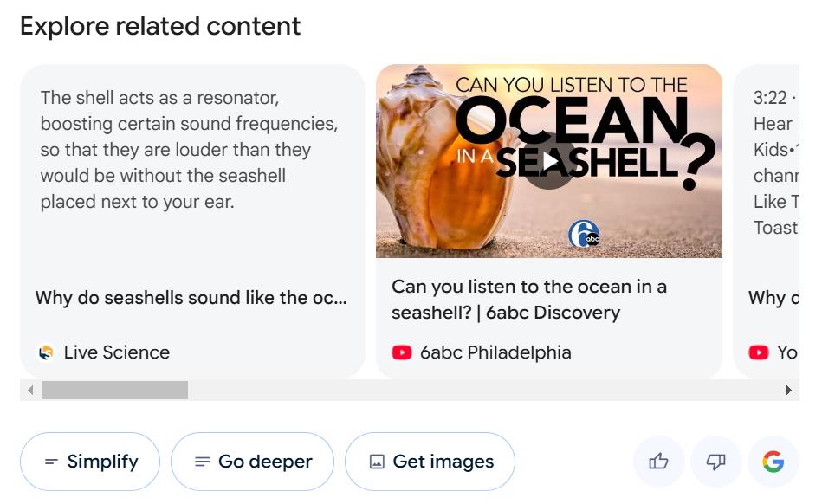Click the partially visible YouTube icon at right
Image resolution: width=822 pixels, height=504 pixels.
(759, 352)
